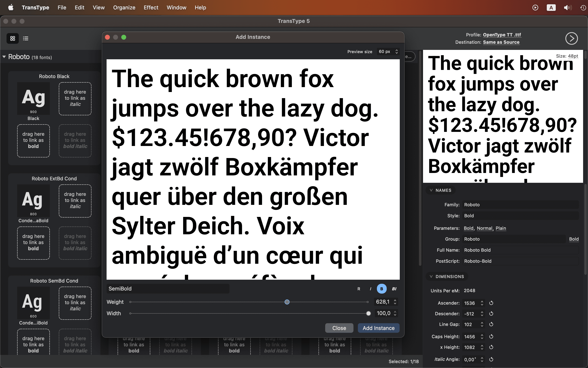
Task: Click the menu bar playback icon
Action: 535,8
